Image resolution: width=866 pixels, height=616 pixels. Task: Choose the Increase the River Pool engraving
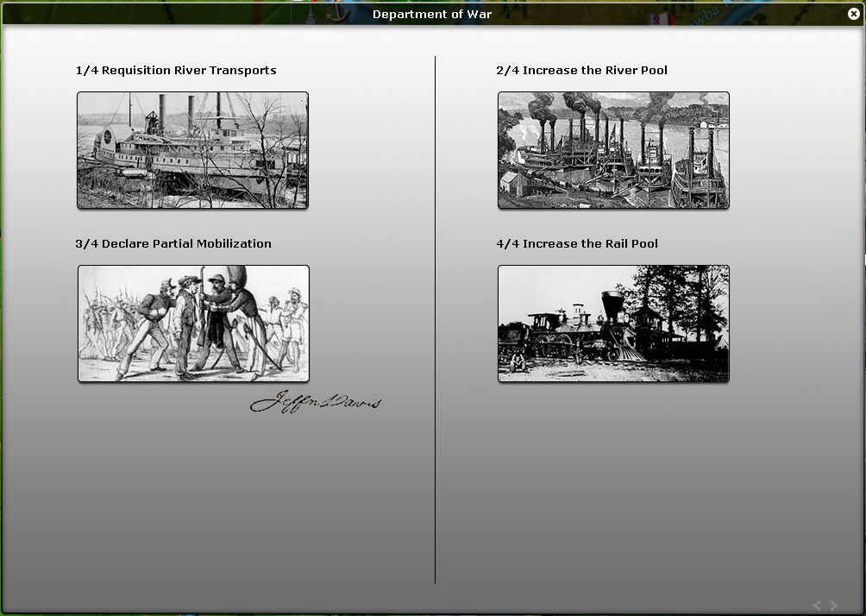click(x=613, y=150)
